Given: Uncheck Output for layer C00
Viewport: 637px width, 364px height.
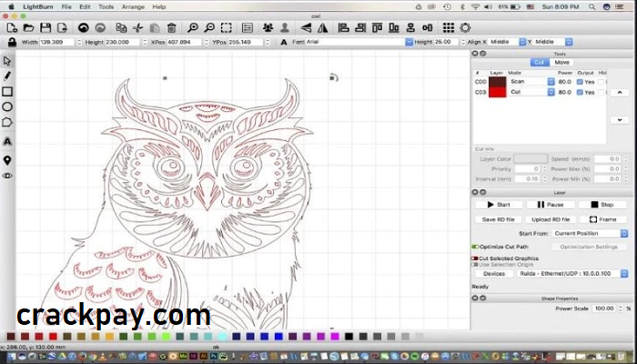Looking at the screenshot, I should point(580,82).
